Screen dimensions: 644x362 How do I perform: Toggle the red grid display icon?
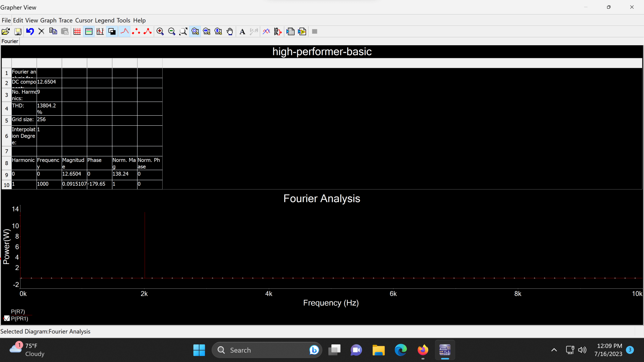77,31
